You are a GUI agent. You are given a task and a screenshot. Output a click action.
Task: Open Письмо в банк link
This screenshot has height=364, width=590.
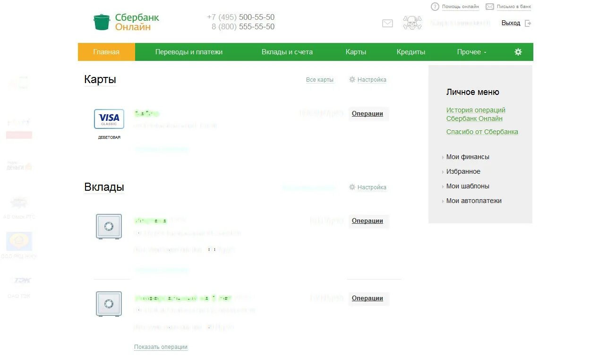point(514,7)
